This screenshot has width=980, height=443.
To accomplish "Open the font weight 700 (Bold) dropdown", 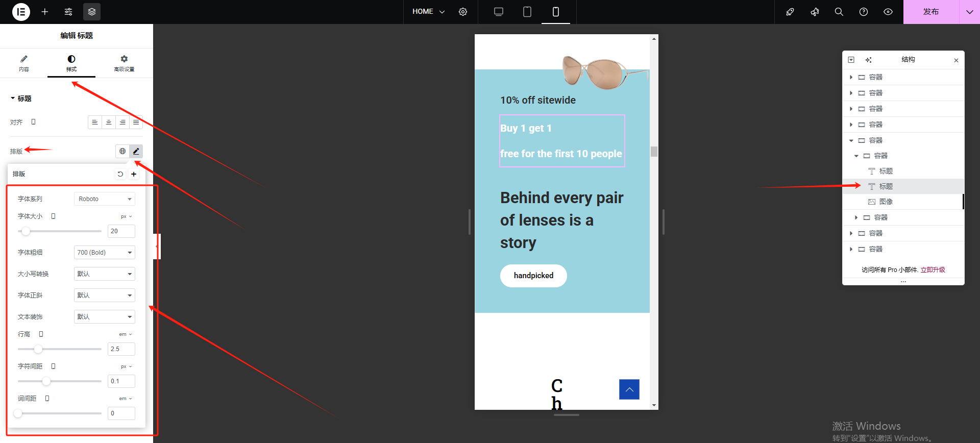I will point(105,253).
